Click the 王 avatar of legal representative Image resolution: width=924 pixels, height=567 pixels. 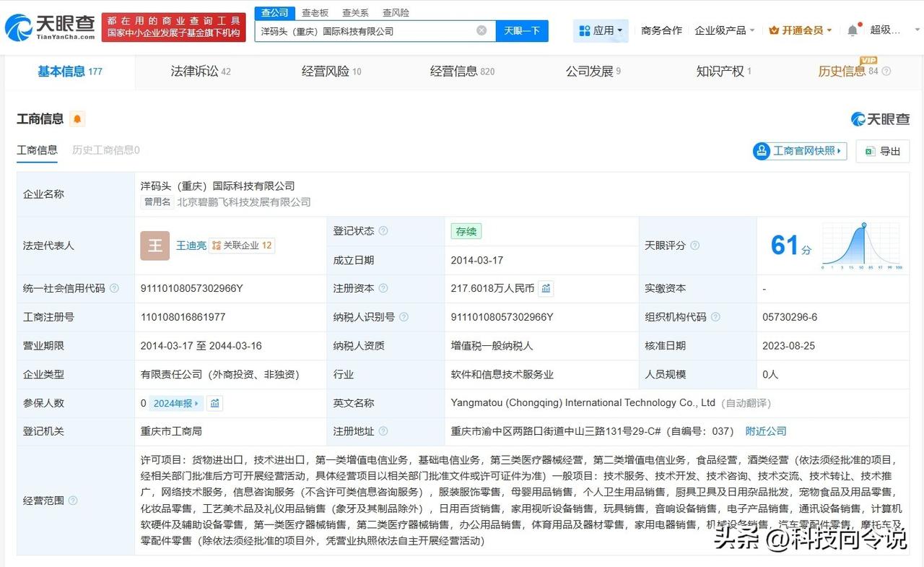coord(155,246)
